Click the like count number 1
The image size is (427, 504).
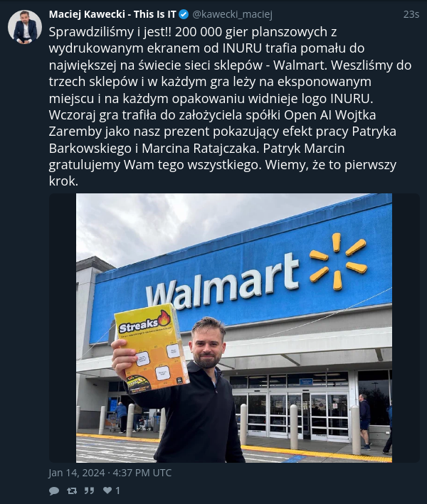[x=117, y=490]
